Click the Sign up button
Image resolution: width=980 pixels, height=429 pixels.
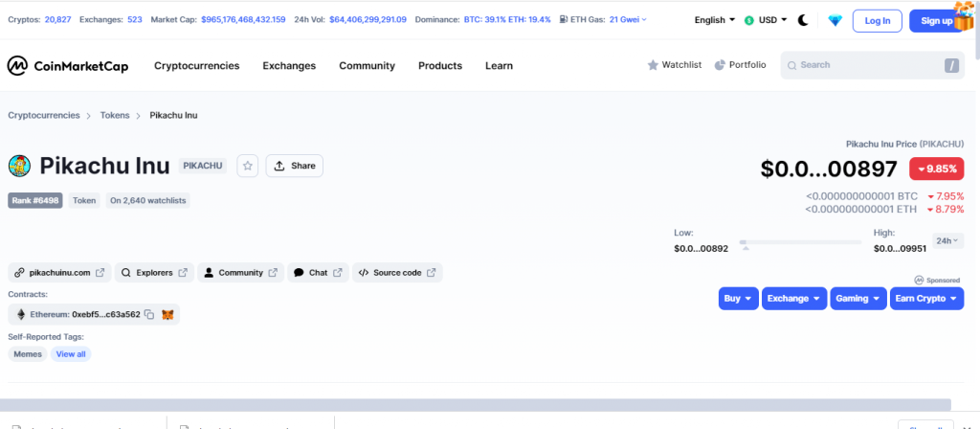(x=936, y=21)
